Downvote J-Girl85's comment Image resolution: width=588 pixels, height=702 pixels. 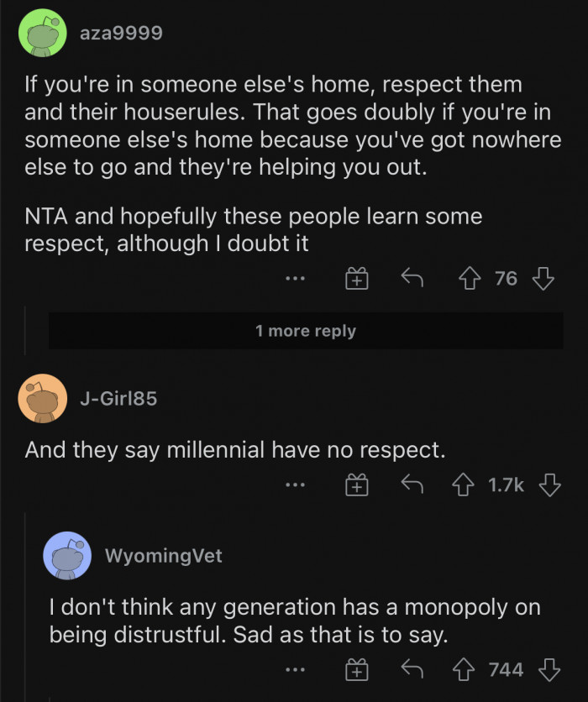pyautogui.click(x=549, y=485)
